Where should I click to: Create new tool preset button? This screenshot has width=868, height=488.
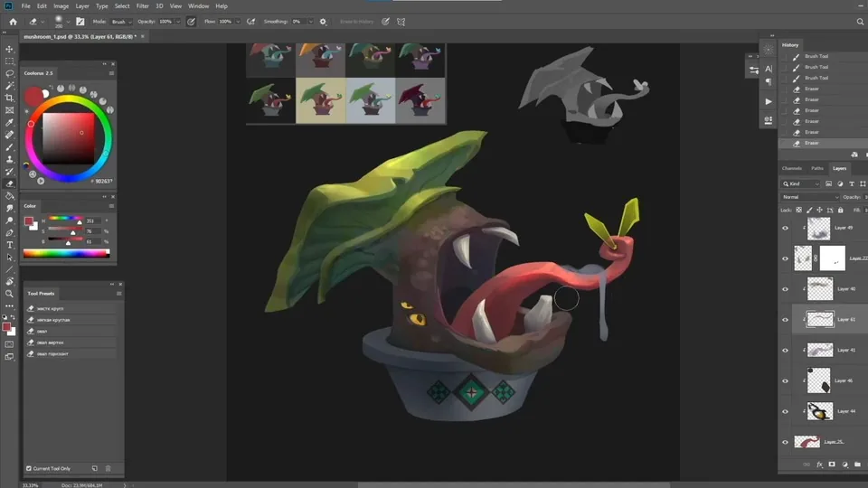tap(95, 468)
